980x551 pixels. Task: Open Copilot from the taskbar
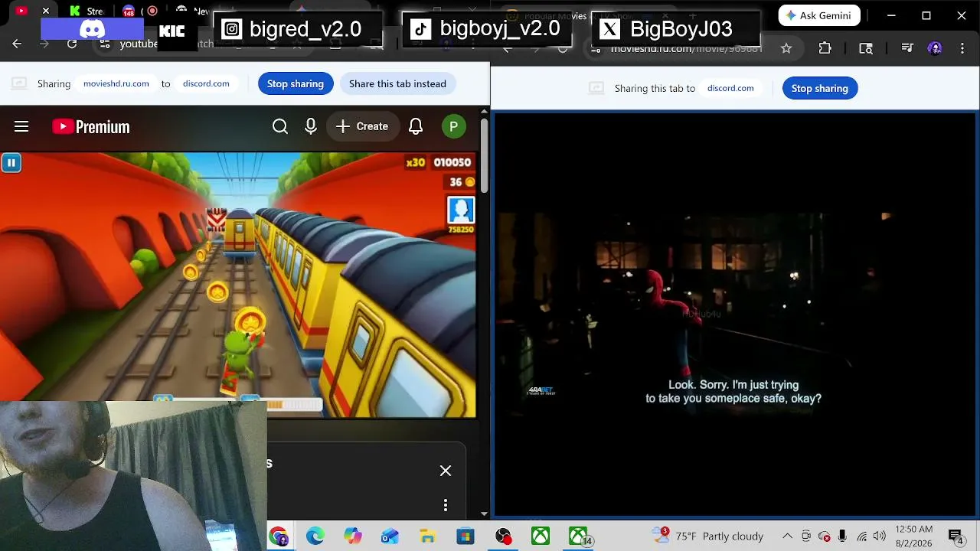coord(353,536)
